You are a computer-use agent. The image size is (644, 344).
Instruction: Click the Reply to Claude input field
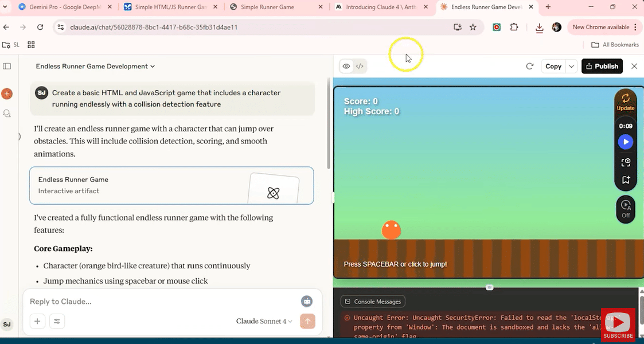(x=161, y=302)
